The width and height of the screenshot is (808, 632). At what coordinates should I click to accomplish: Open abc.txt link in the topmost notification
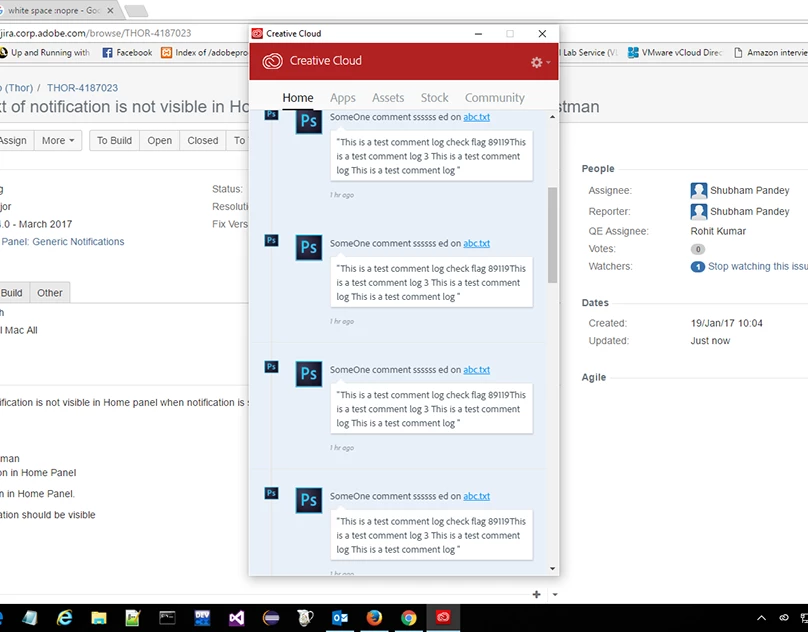tap(477, 117)
